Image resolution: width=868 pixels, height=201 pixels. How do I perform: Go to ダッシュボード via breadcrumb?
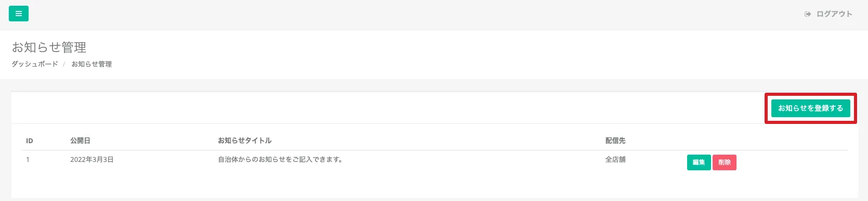click(x=35, y=64)
